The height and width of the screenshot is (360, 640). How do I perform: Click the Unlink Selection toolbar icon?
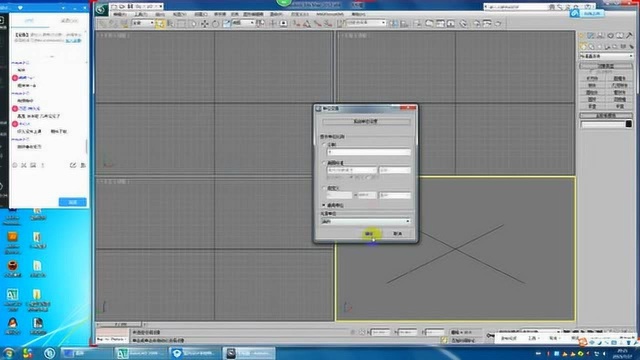click(x=113, y=24)
